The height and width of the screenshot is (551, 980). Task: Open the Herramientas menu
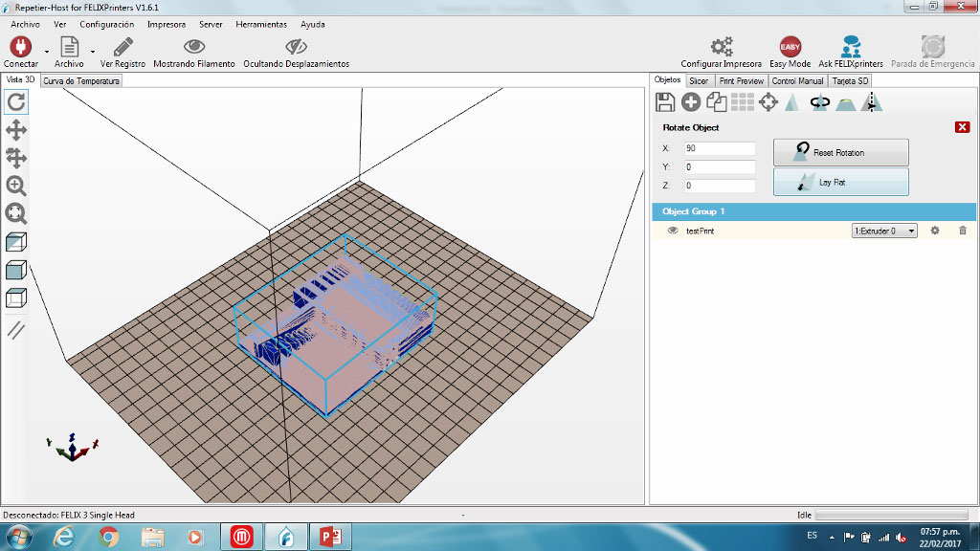tap(260, 24)
